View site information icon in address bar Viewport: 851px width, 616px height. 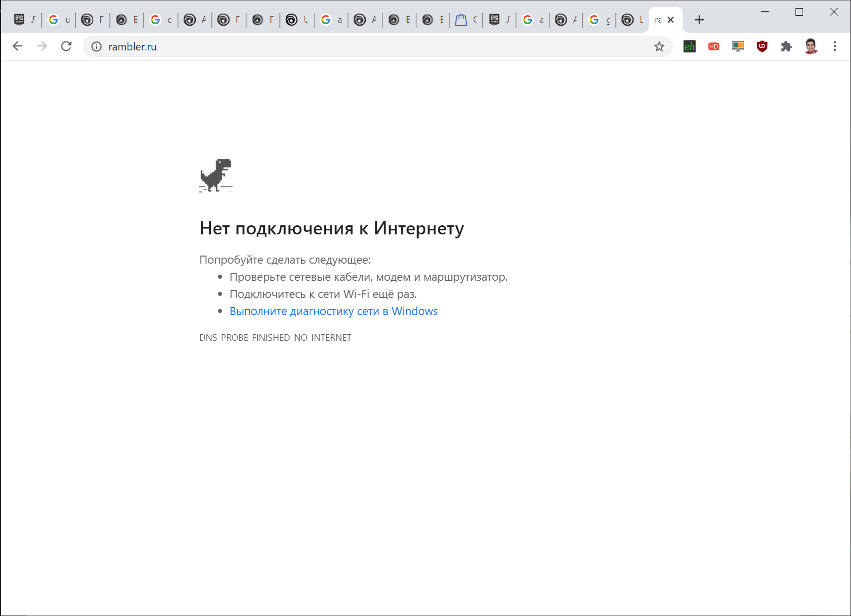click(x=96, y=46)
